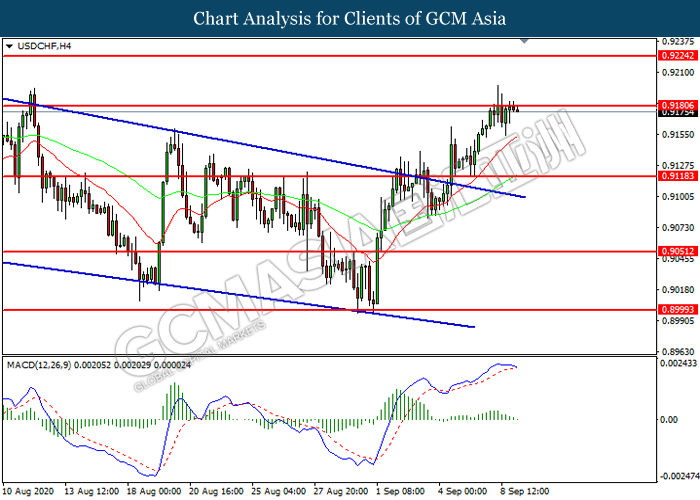
Task: Click the 0.90180 price axis label
Action: pyautogui.click(x=678, y=290)
